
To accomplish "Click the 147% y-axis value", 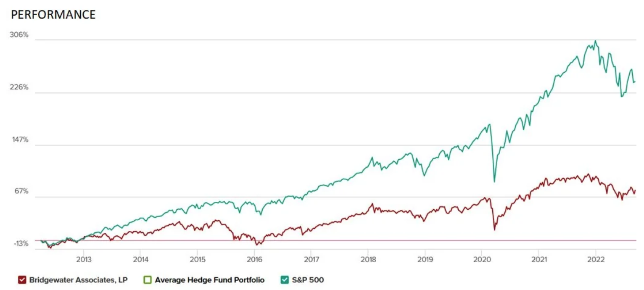I will pos(20,140).
